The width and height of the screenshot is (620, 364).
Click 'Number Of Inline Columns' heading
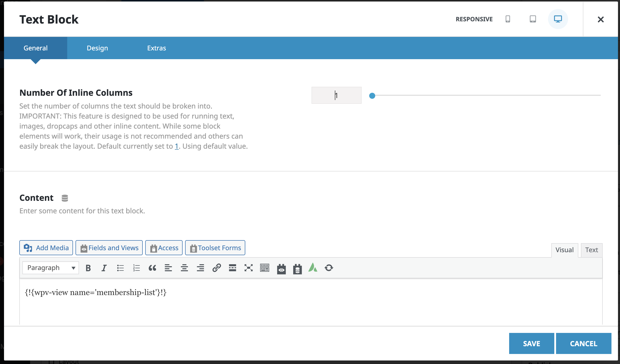click(x=76, y=93)
